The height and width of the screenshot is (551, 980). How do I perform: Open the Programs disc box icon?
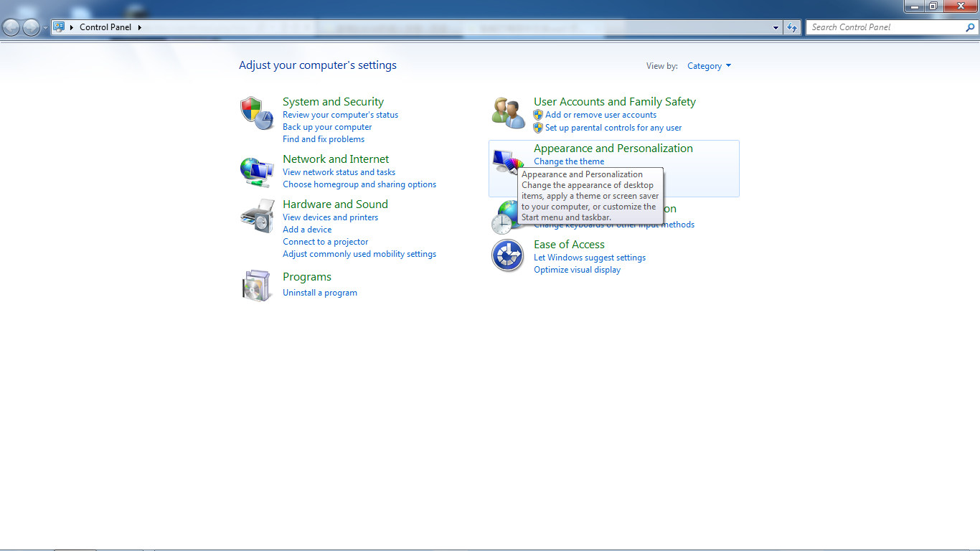[x=256, y=286]
